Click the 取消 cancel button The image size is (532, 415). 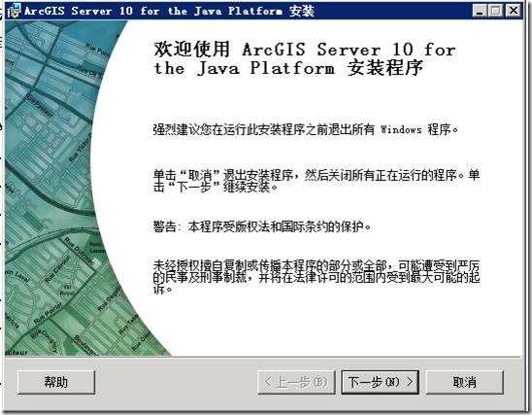coord(464,382)
